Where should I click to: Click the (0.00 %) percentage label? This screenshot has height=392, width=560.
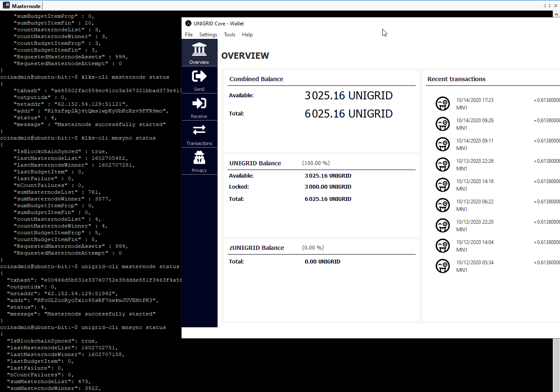point(313,248)
